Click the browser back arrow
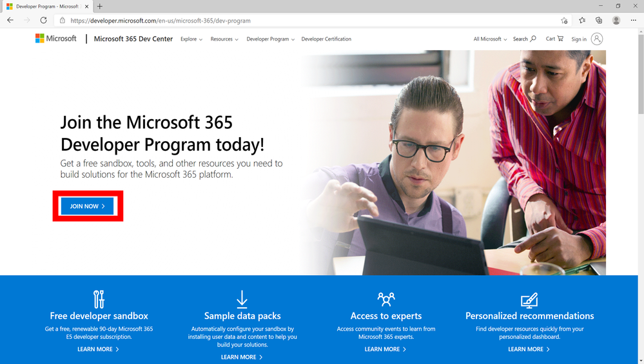The image size is (644, 364). pyautogui.click(x=10, y=20)
